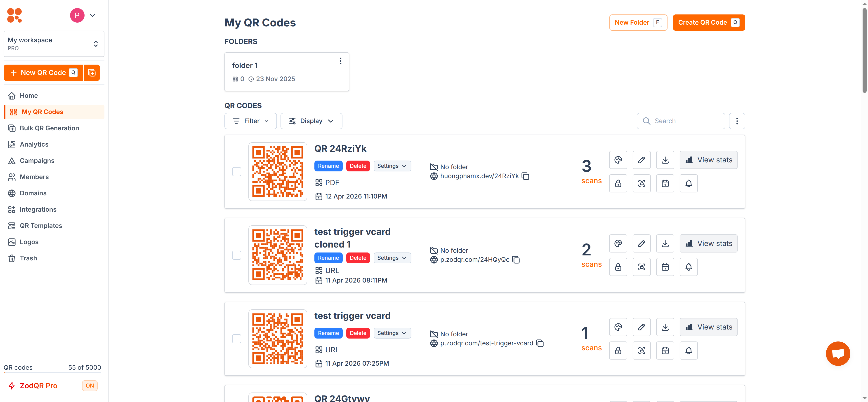Copy the p.zodqr.com/test-trigger-vcard link
Viewport: 868px width, 402px height.
(x=540, y=343)
